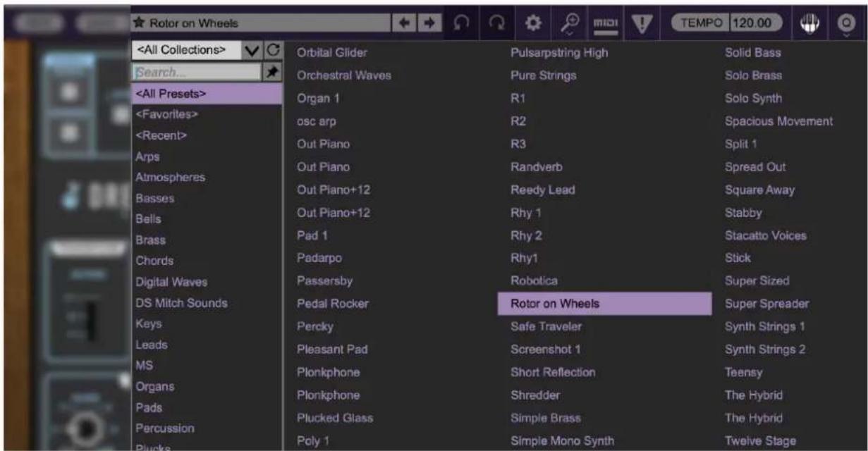Image resolution: width=868 pixels, height=451 pixels.
Task: Open the help icon at far right
Action: point(845,23)
